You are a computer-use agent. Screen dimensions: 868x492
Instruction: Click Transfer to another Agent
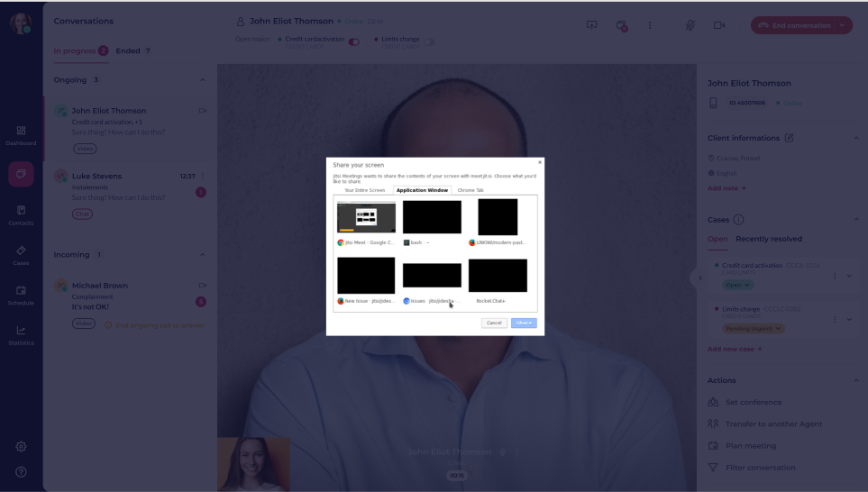pyautogui.click(x=774, y=424)
